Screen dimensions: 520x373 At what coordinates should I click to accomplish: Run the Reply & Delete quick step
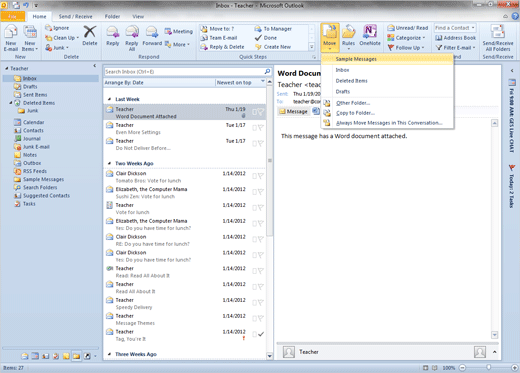[x=222, y=47]
